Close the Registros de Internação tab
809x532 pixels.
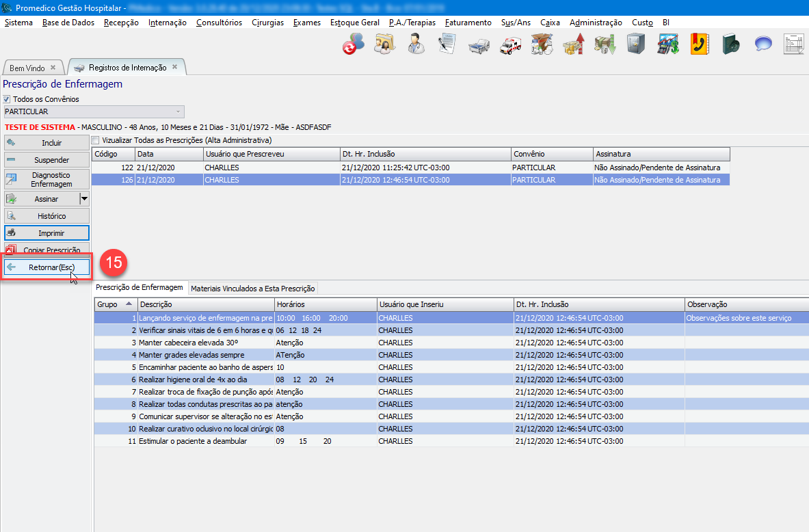[x=174, y=67]
